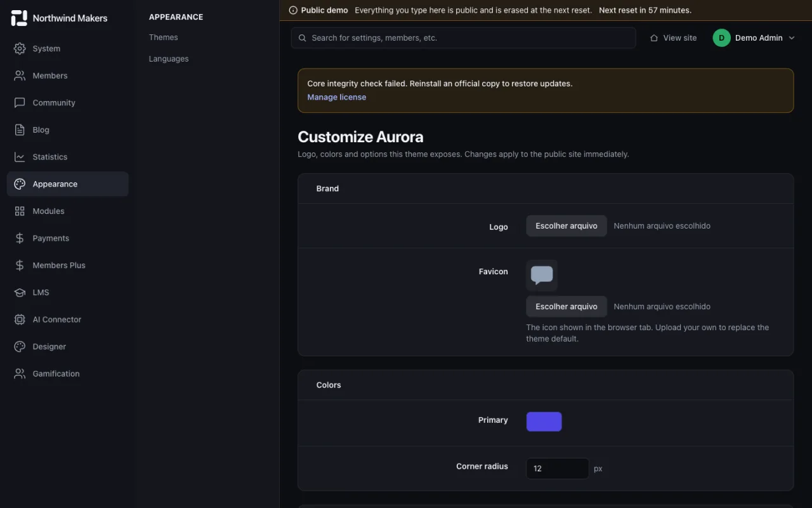
Task: Go to Modules label in the sidebar
Action: 49,211
